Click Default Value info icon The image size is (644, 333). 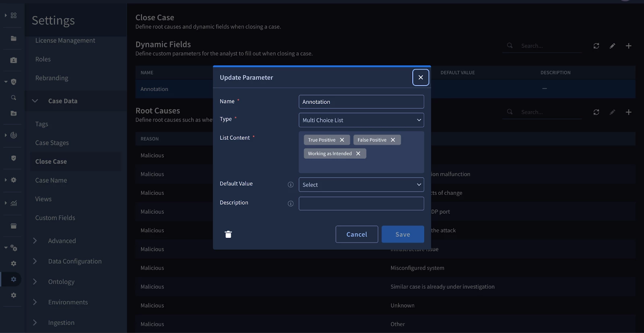click(x=291, y=184)
